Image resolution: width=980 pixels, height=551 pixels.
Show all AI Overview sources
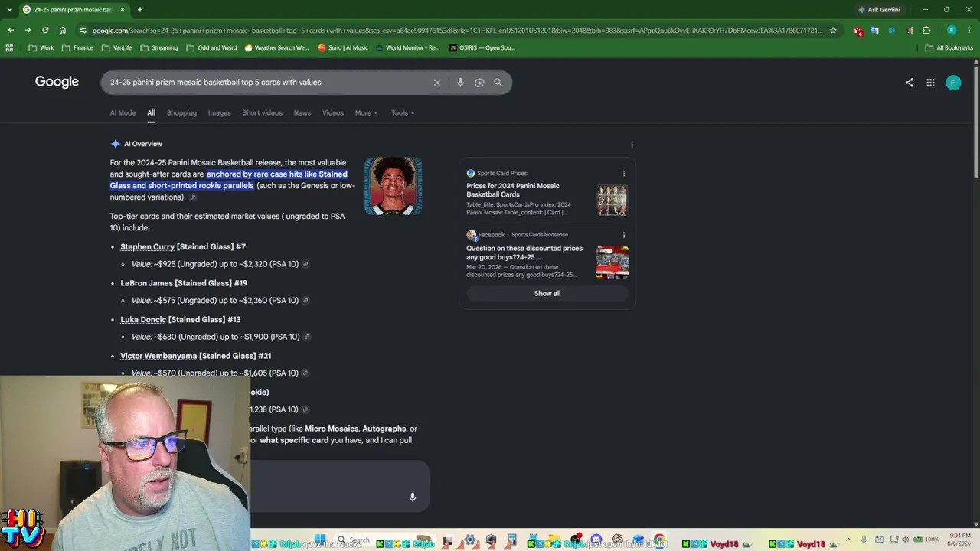(x=547, y=294)
